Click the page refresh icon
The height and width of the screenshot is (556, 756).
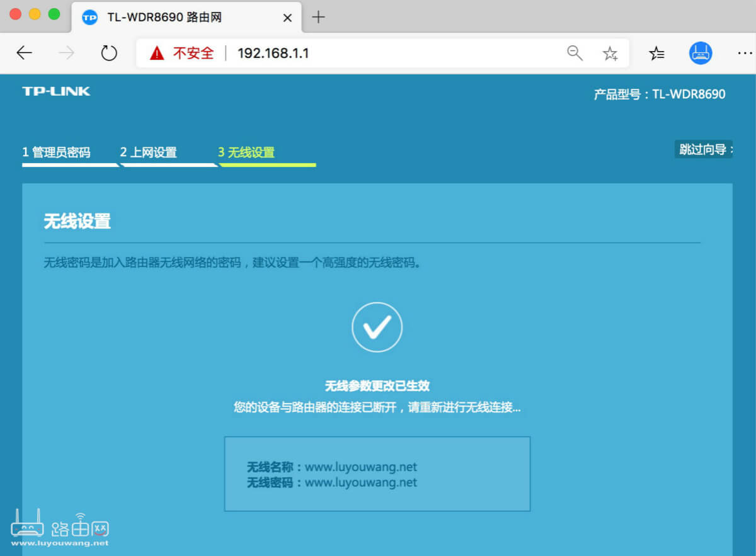tap(108, 53)
